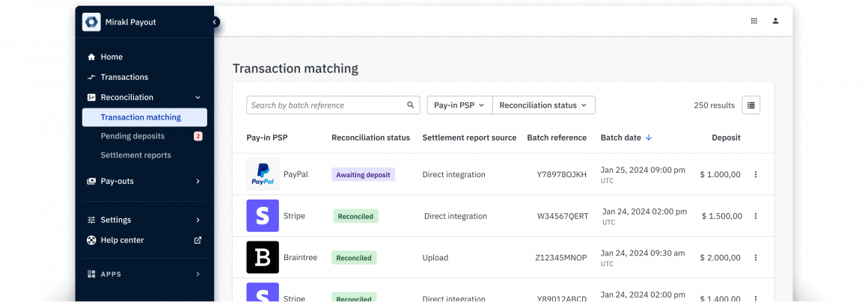Open the Reconciliation status filter dropdown
The width and height of the screenshot is (868, 302).
543,105
